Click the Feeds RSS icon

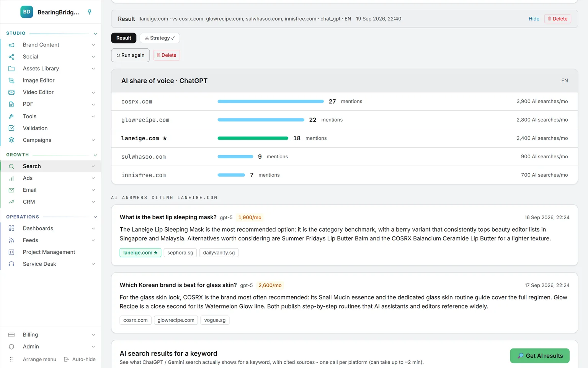tap(11, 240)
